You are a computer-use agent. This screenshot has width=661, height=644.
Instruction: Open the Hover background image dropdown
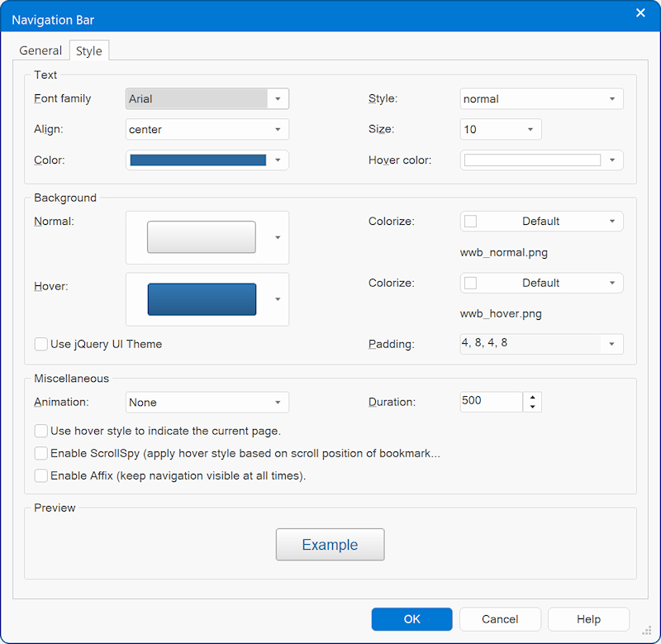pyautogui.click(x=278, y=299)
